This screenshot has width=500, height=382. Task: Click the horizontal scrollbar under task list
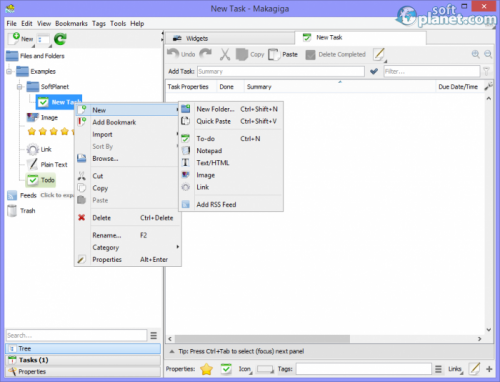point(262,339)
